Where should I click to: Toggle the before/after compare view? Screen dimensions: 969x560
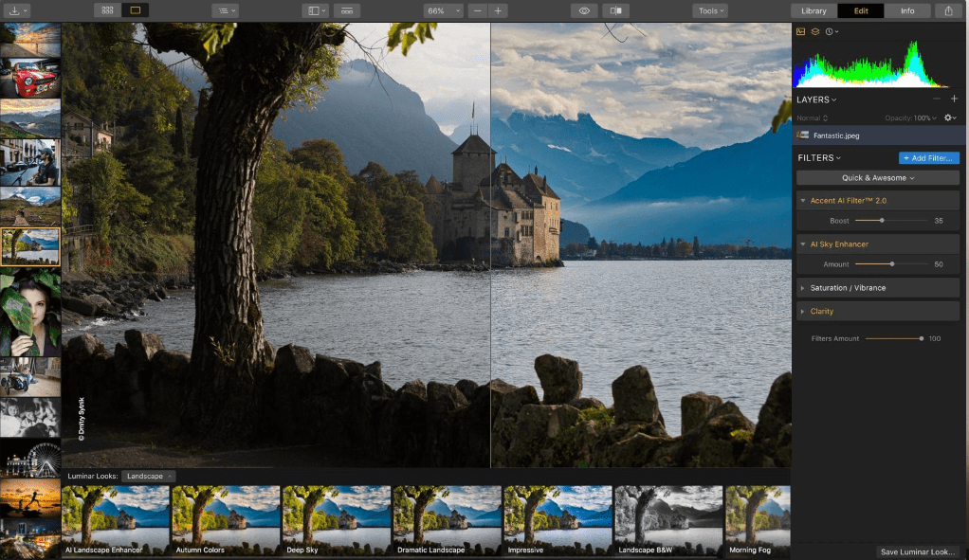tap(616, 10)
